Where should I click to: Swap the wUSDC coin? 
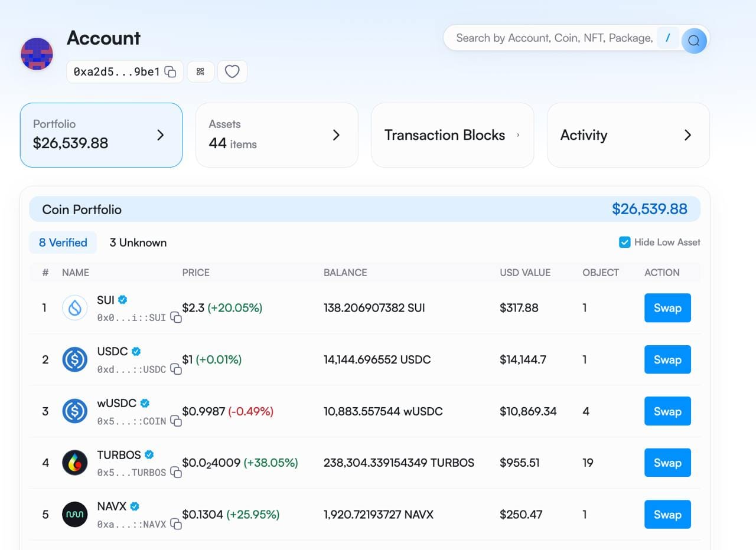667,411
